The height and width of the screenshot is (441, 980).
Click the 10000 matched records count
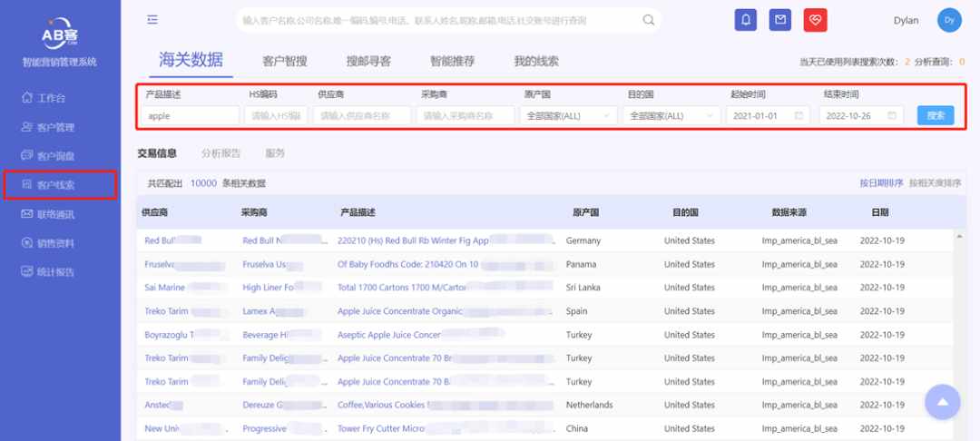203,183
